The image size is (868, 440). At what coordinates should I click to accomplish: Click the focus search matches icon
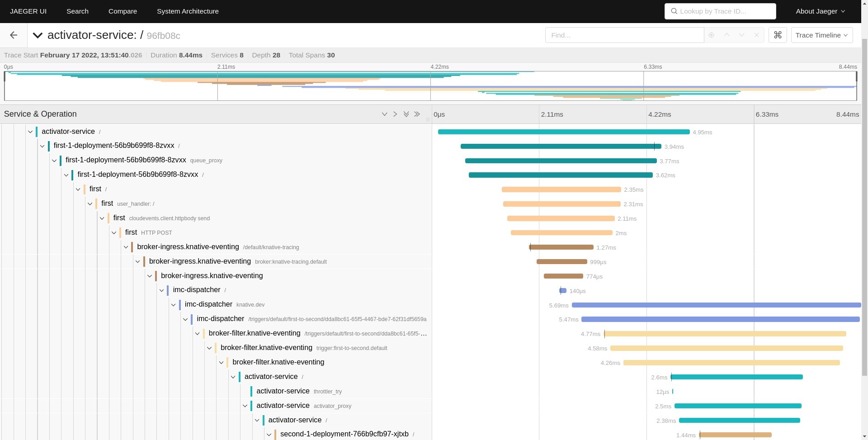tap(711, 35)
